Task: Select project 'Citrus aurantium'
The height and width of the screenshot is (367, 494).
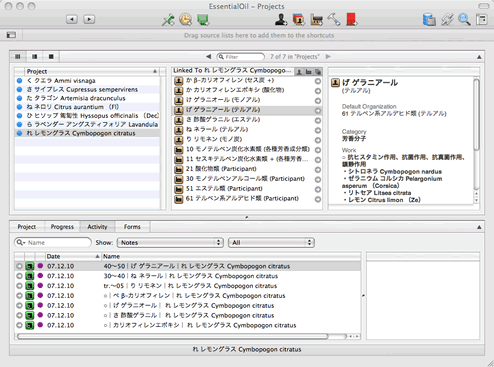Action: tap(87, 107)
